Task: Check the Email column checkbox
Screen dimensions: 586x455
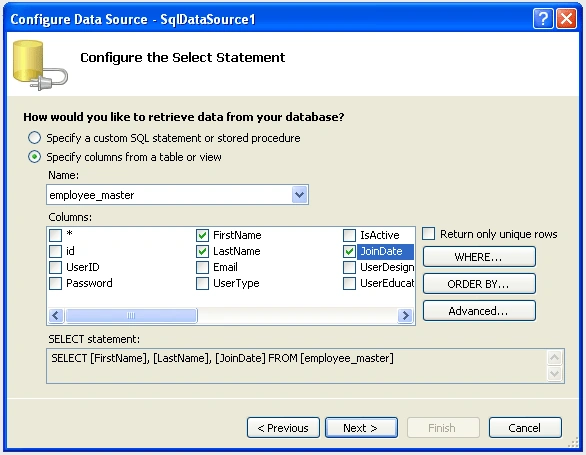Action: click(x=202, y=267)
